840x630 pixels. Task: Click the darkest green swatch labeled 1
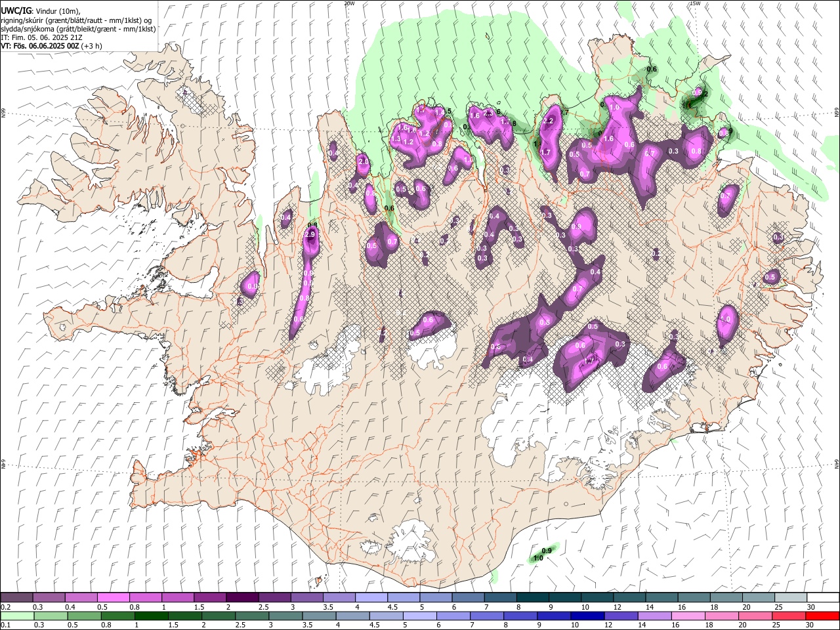pyautogui.click(x=151, y=616)
